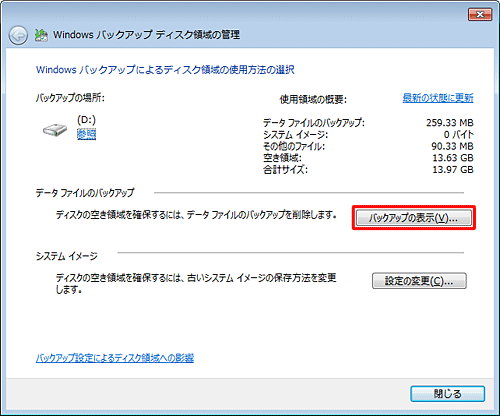
Task: Click システム イメージ: summary label
Action: tap(295, 134)
